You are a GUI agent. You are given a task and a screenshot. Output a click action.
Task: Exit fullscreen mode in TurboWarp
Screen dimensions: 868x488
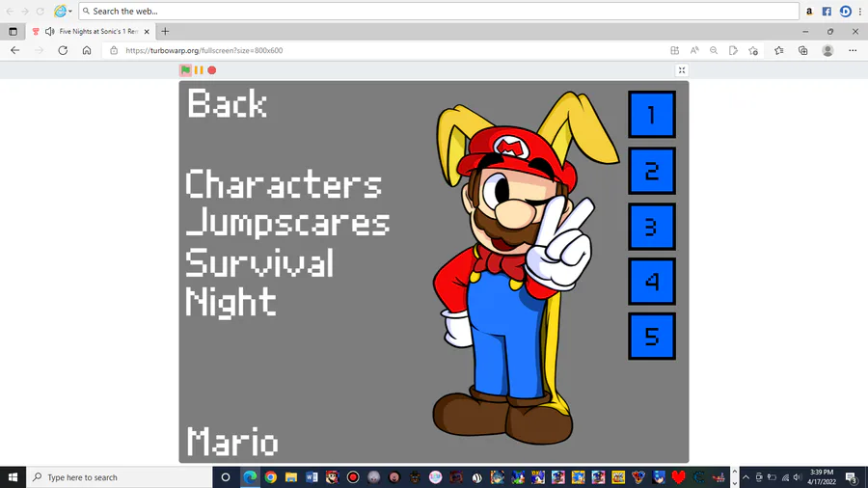point(682,70)
